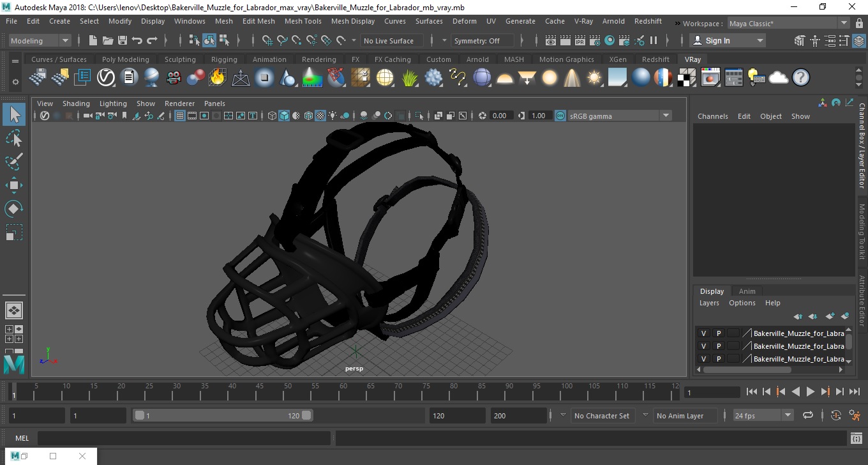Click the Maya logo at toolbox bottom
Viewport: 868px width, 465px height.
click(x=13, y=364)
